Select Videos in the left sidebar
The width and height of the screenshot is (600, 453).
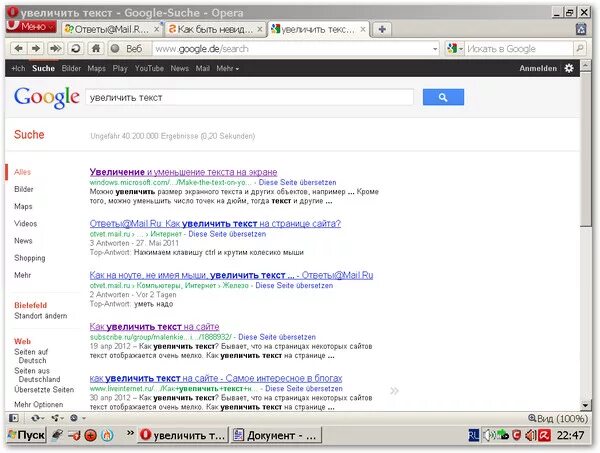26,224
